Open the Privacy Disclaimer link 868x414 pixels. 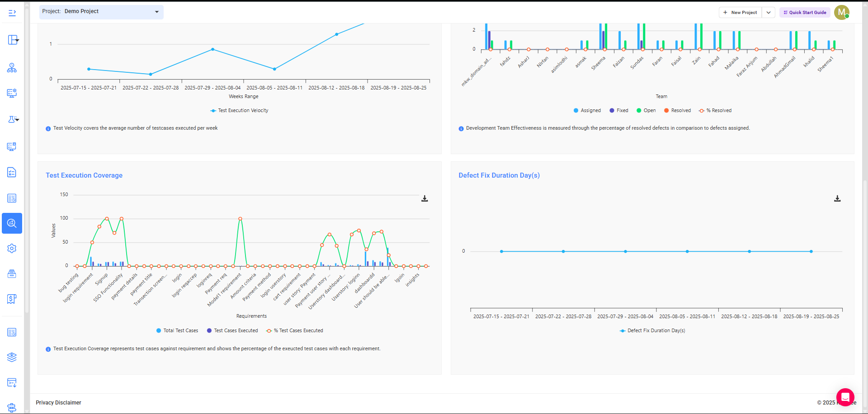coord(58,403)
